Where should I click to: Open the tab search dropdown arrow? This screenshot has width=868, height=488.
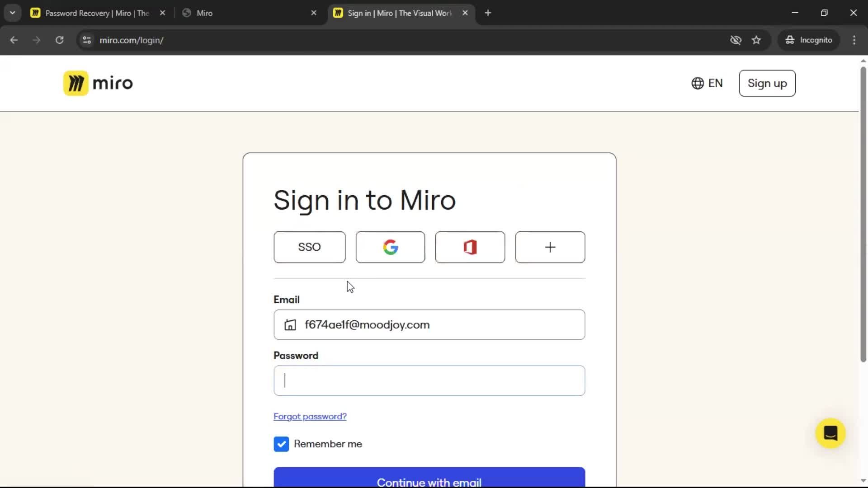pos(13,13)
